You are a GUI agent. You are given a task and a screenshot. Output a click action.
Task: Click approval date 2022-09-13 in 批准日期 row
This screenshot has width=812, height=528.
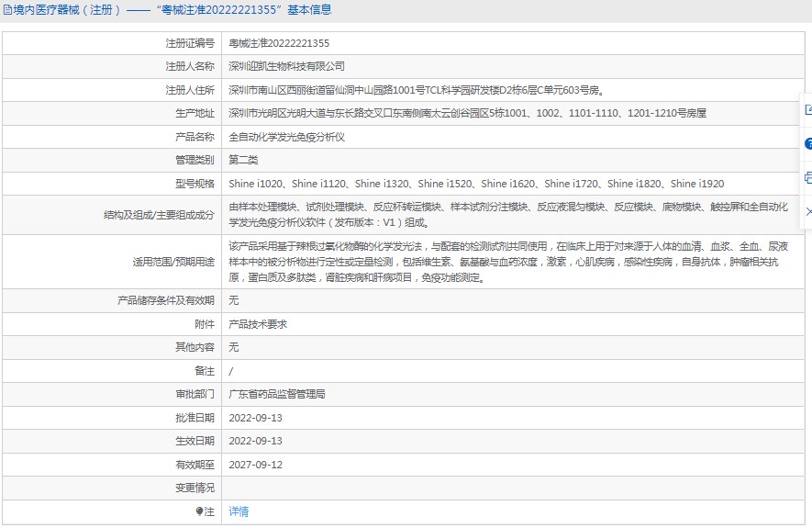[x=256, y=418]
